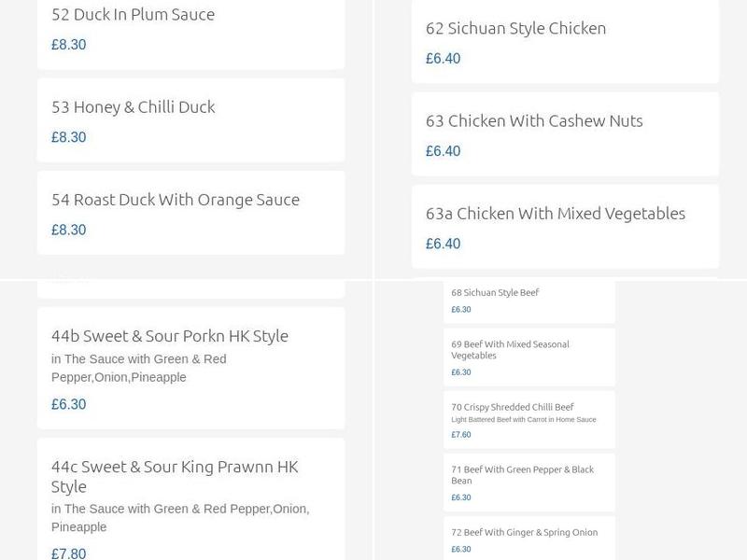Screen dimensions: 747x560
Task: Select Sweet & Sour Porkn HK Style
Action: (x=170, y=335)
